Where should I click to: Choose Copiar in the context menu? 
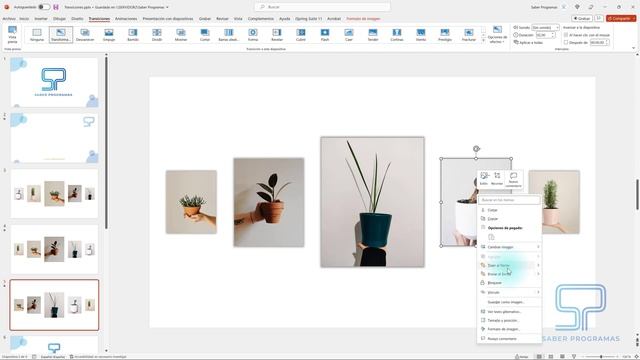pyautogui.click(x=510, y=219)
